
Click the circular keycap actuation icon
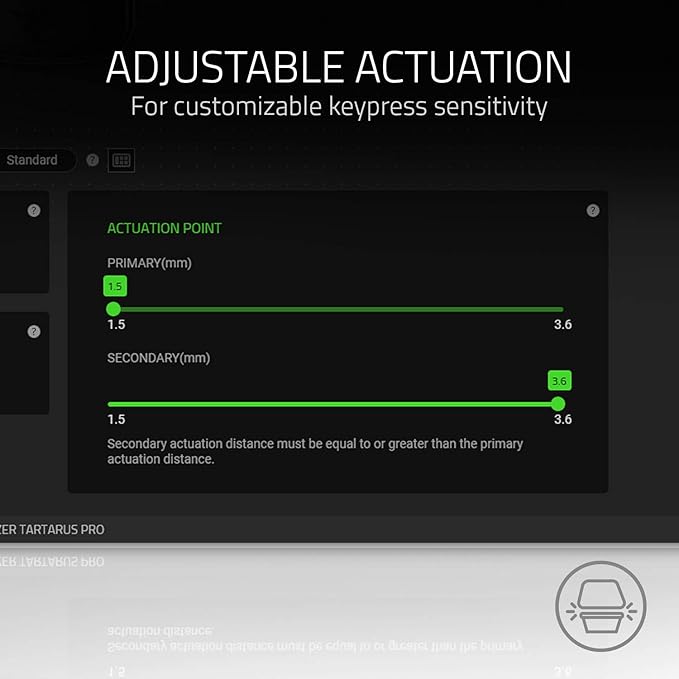click(601, 606)
